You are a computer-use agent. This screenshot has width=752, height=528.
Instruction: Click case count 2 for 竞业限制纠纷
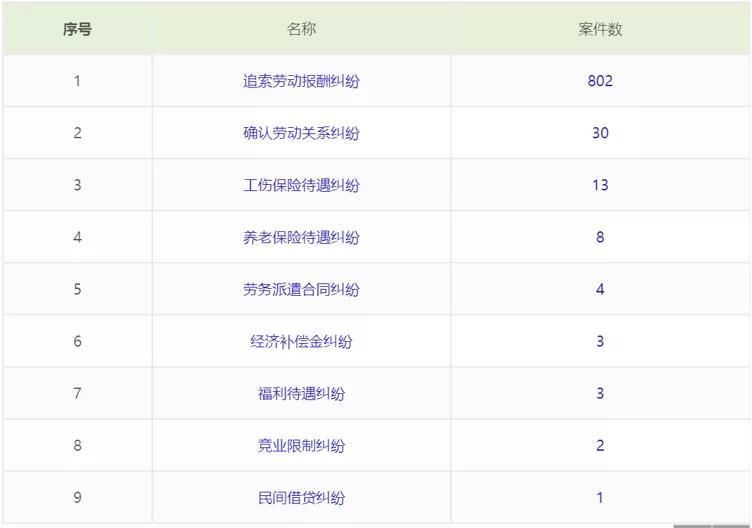click(x=600, y=446)
